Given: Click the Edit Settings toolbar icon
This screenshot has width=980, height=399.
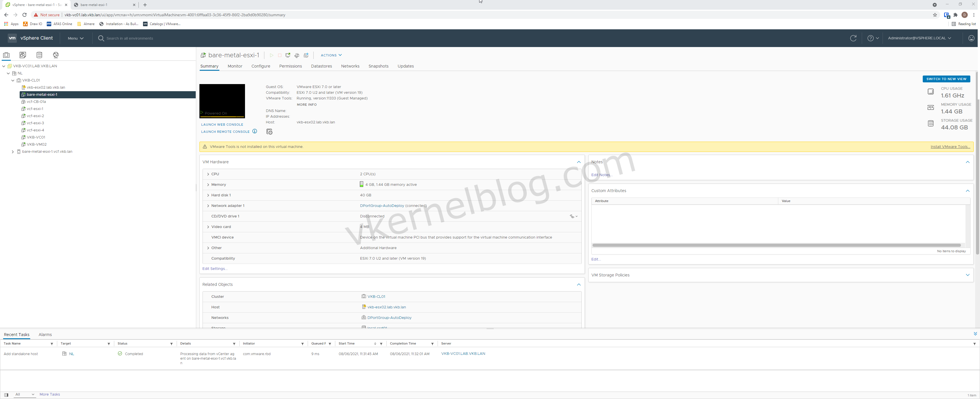Looking at the screenshot, I should [297, 55].
